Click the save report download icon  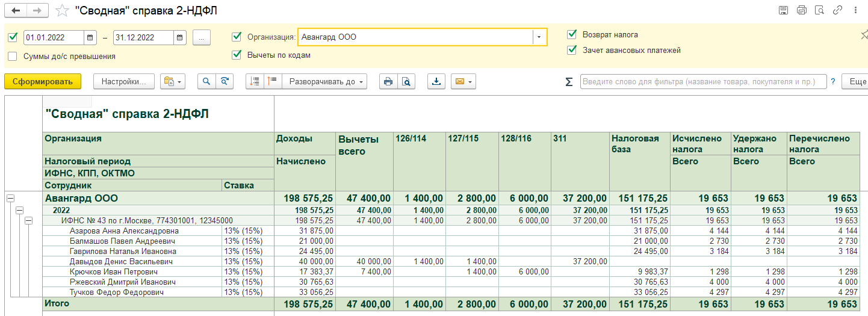coord(436,82)
